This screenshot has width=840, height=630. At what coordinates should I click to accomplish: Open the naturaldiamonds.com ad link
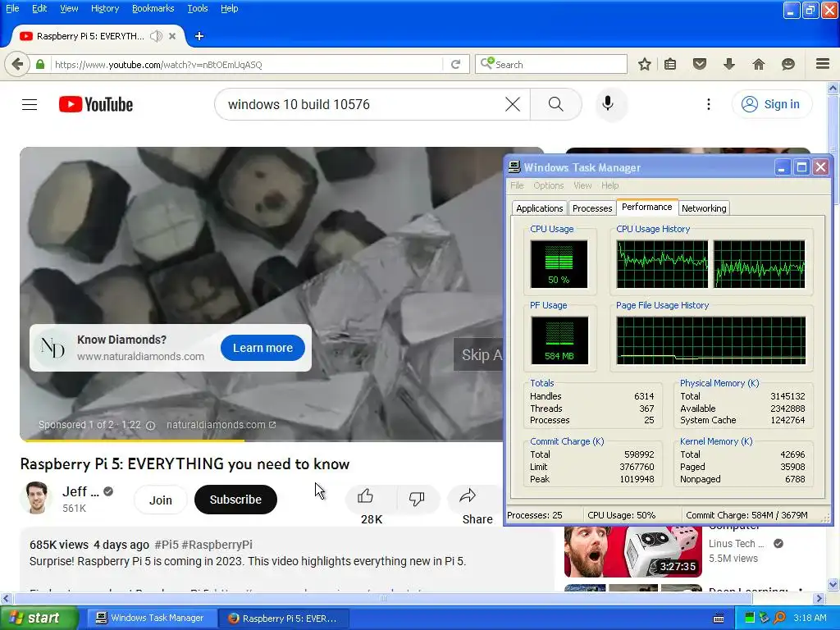221,425
